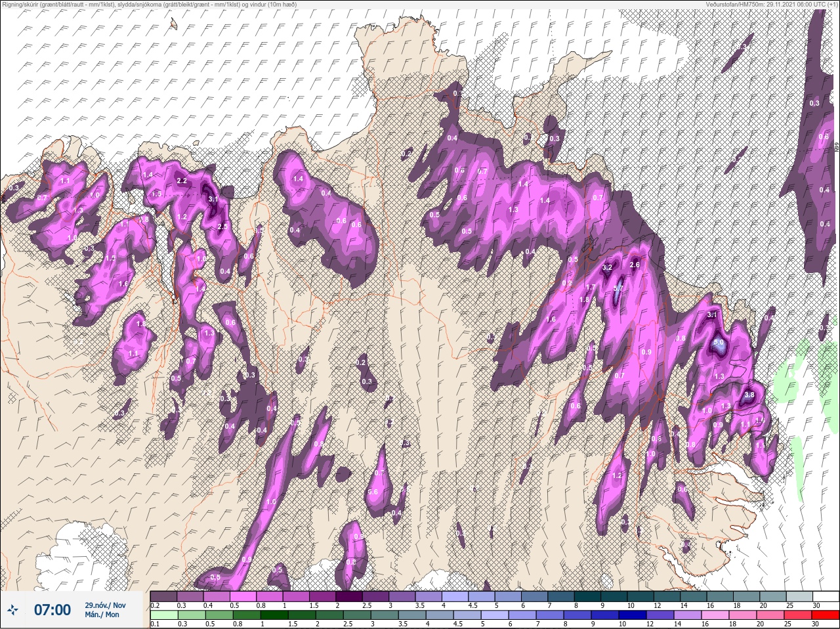This screenshot has width=840, height=629.
Task: Select the lower legend swatch labeled 10
Action: click(x=634, y=615)
